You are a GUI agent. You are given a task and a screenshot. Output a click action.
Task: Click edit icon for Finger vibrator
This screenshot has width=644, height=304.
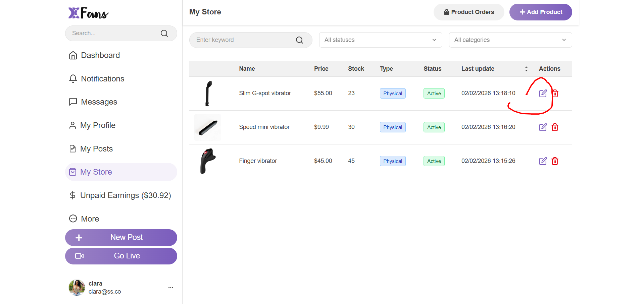543,161
